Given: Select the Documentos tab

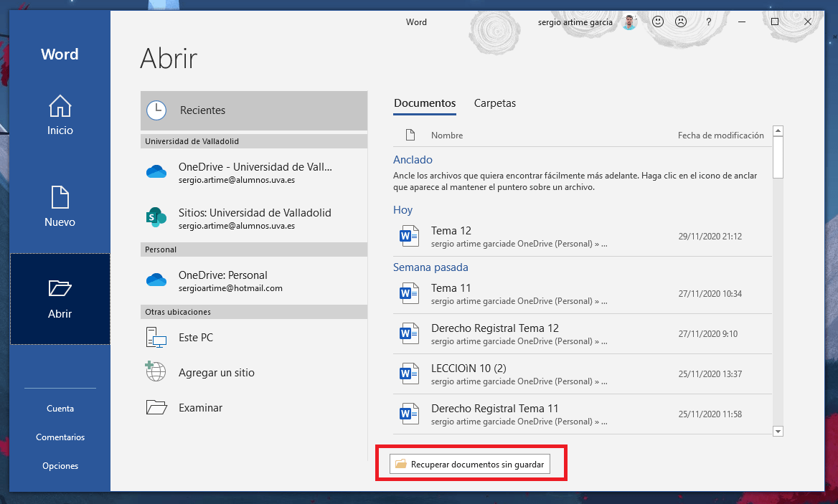Looking at the screenshot, I should point(425,103).
